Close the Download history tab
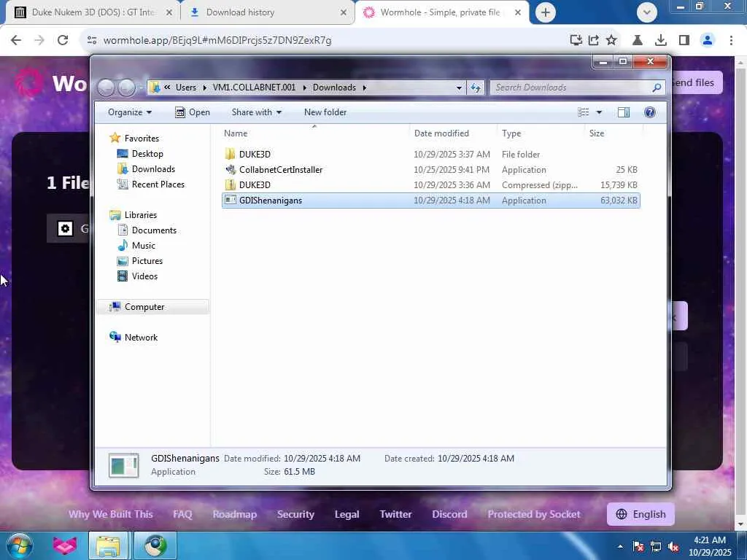This screenshot has height=560, width=747. pos(344,12)
